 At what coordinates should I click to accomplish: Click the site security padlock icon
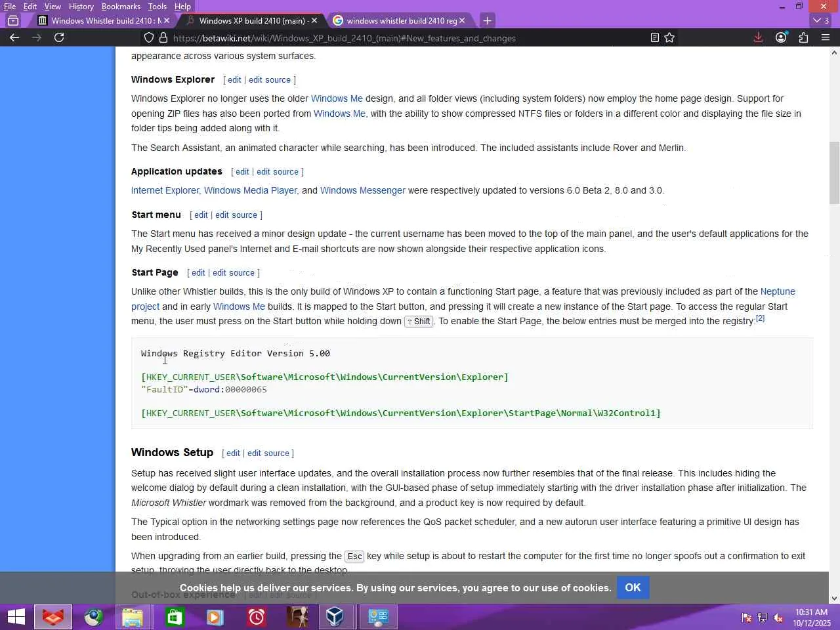click(163, 37)
